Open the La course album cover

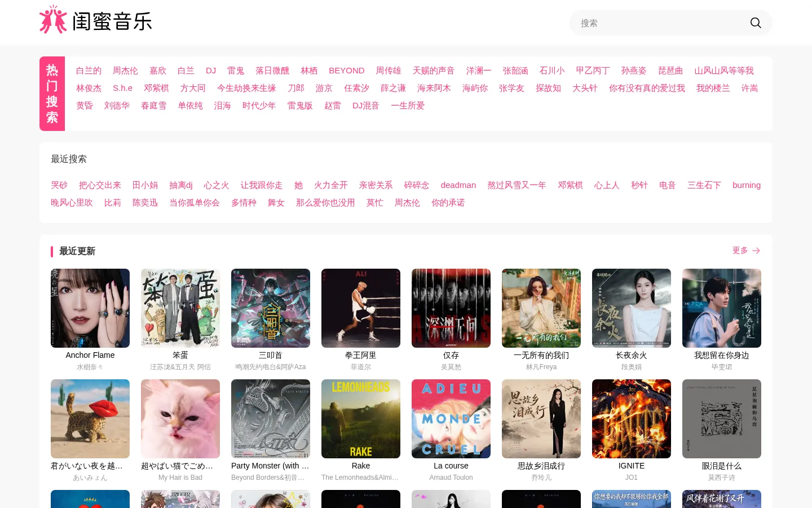click(451, 419)
